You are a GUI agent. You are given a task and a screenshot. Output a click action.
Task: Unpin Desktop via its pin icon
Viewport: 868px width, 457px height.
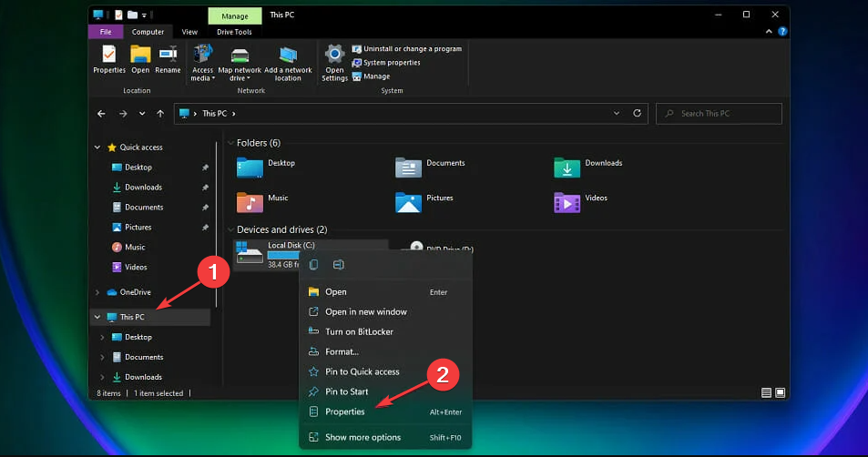click(x=205, y=168)
